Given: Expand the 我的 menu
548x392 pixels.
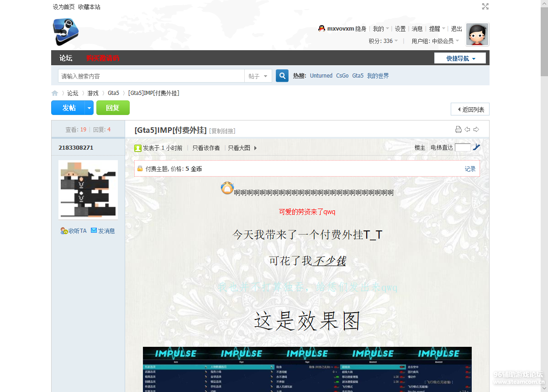Looking at the screenshot, I should pyautogui.click(x=381, y=29).
